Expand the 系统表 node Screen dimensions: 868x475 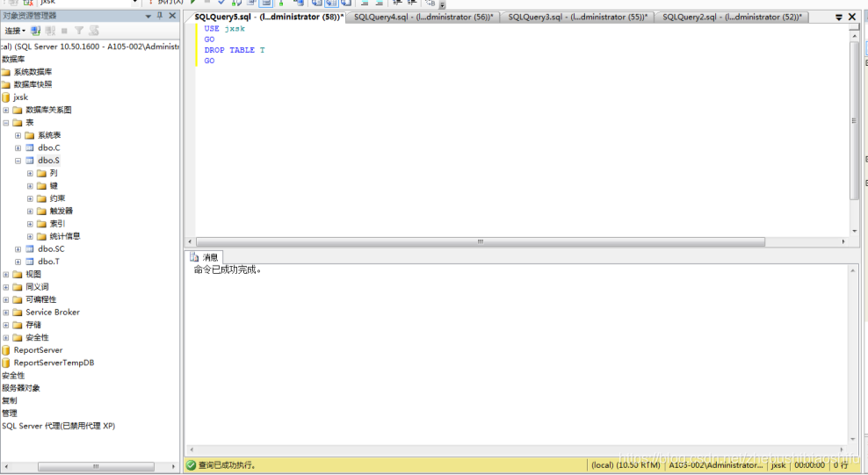(18, 135)
